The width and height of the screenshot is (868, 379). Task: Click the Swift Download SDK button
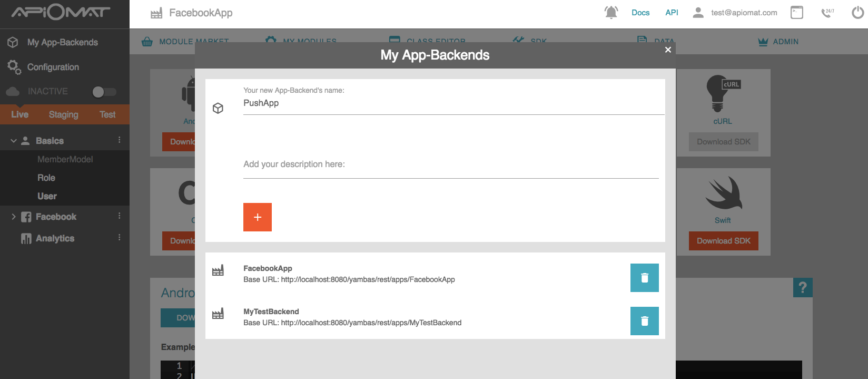[x=723, y=241]
